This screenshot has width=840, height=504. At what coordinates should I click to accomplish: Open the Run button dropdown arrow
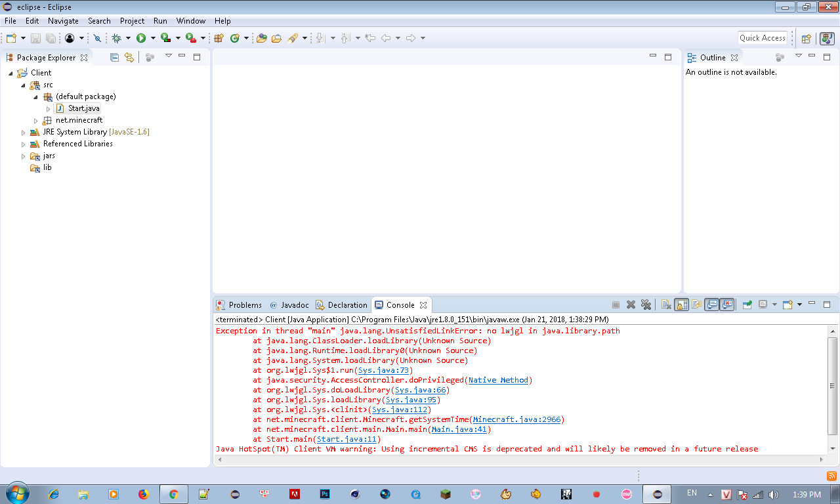[153, 38]
